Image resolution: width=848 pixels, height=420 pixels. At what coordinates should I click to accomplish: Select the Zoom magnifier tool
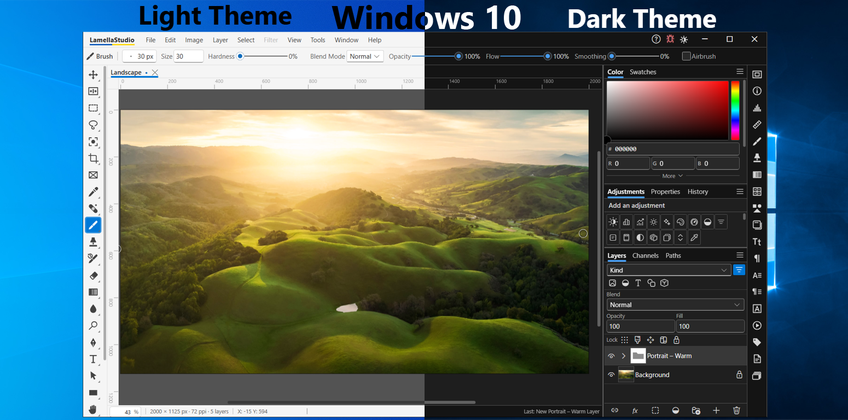point(93,325)
